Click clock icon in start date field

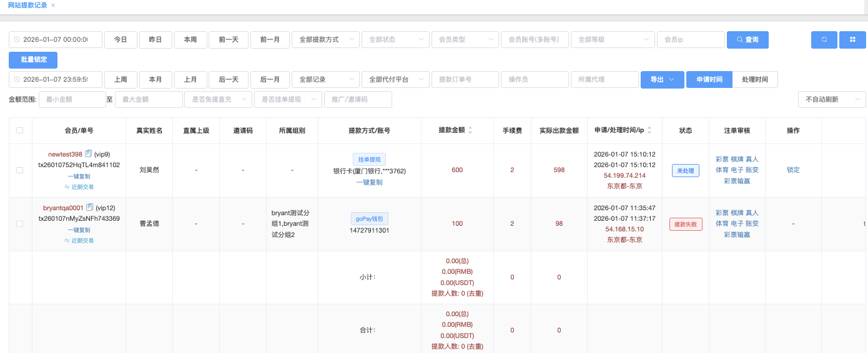(x=17, y=40)
